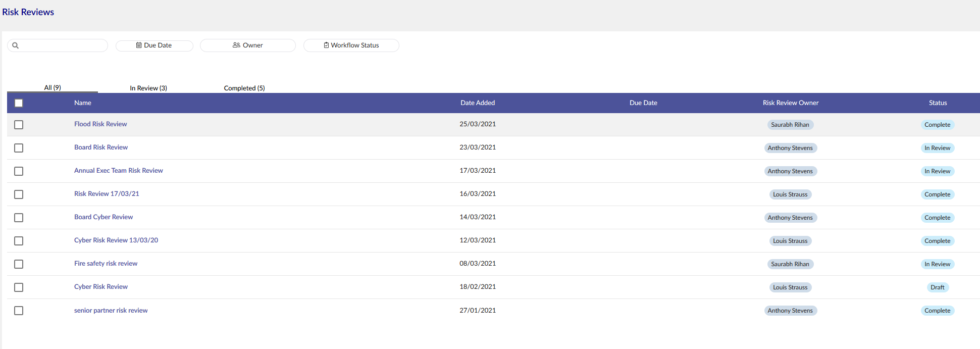Click Saurabh Rihan tag on Fire safety risk review
The width and height of the screenshot is (980, 349).
[x=790, y=264]
